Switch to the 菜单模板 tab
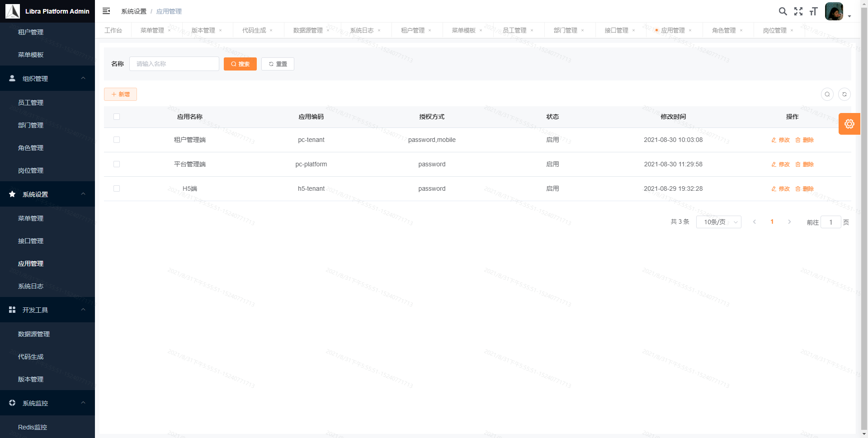The height and width of the screenshot is (438, 868). click(x=464, y=30)
